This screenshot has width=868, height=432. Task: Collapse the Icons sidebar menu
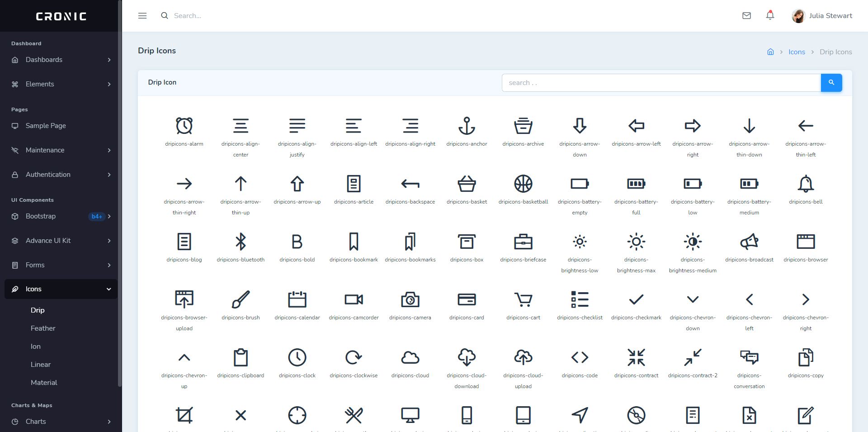click(x=61, y=289)
